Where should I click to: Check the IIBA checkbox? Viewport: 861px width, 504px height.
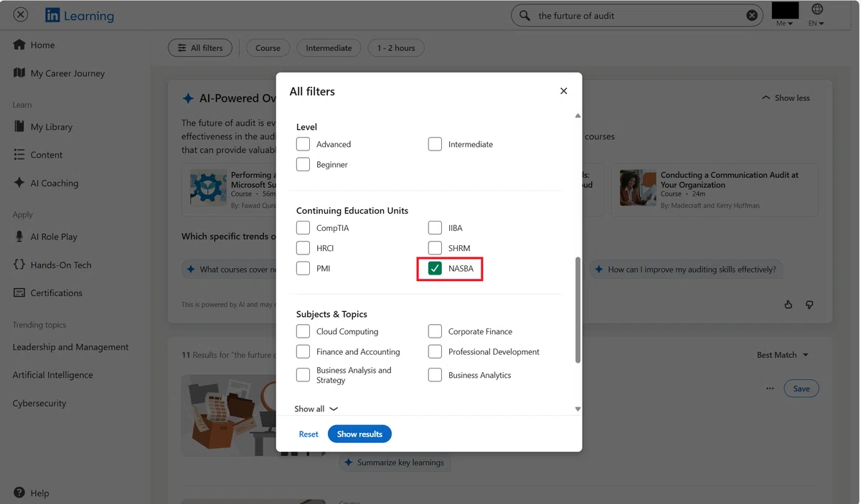(x=435, y=228)
